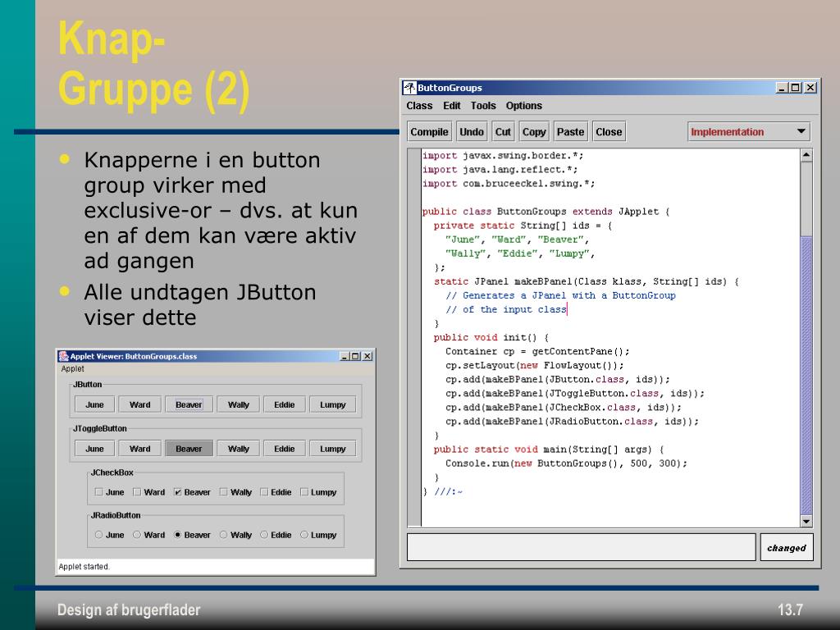The height and width of the screenshot is (630, 840).
Task: Click the Close toolbar button
Action: (609, 132)
